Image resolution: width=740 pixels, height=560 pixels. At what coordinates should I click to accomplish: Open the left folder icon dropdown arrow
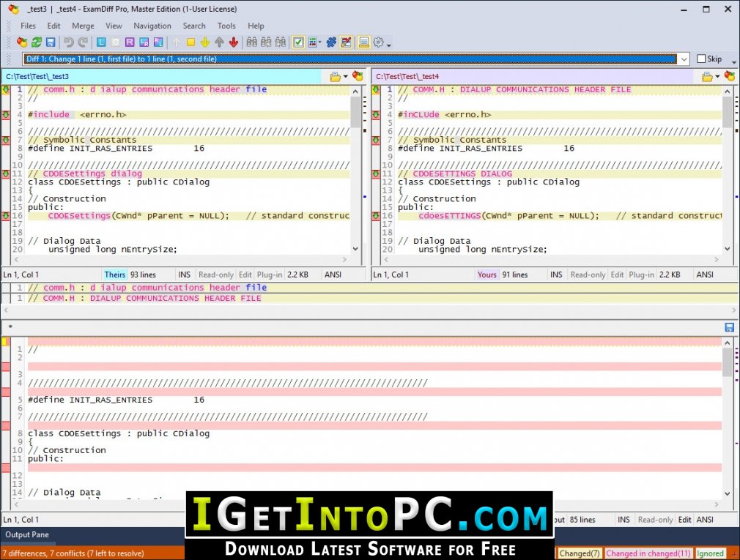pos(346,76)
